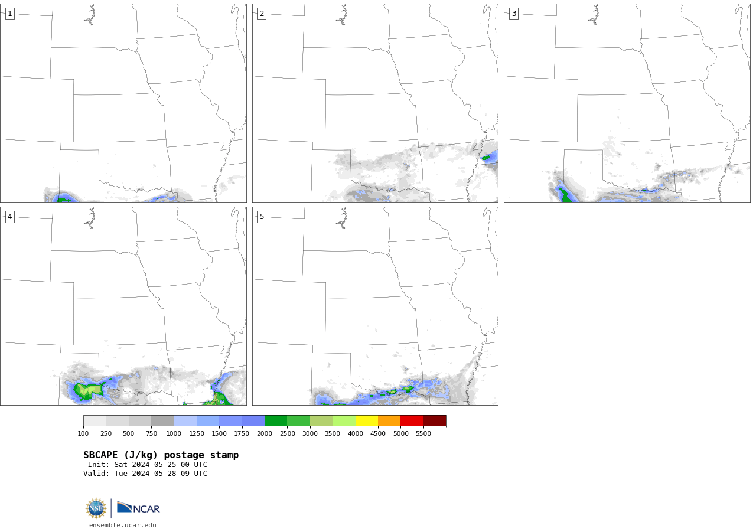This screenshot has height=532, width=756.
Task: Click the ensemble.ucar.edu text
Action: 123,525
